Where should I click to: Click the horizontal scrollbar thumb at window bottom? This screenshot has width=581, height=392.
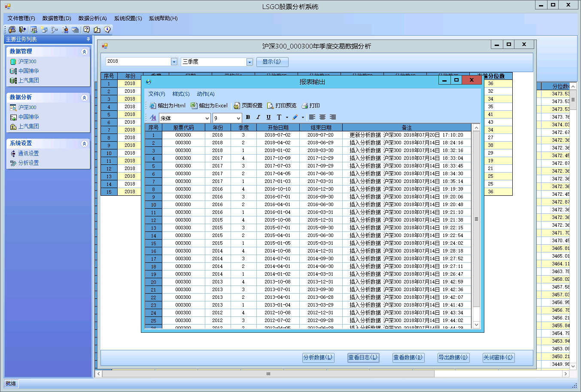tap(268, 374)
